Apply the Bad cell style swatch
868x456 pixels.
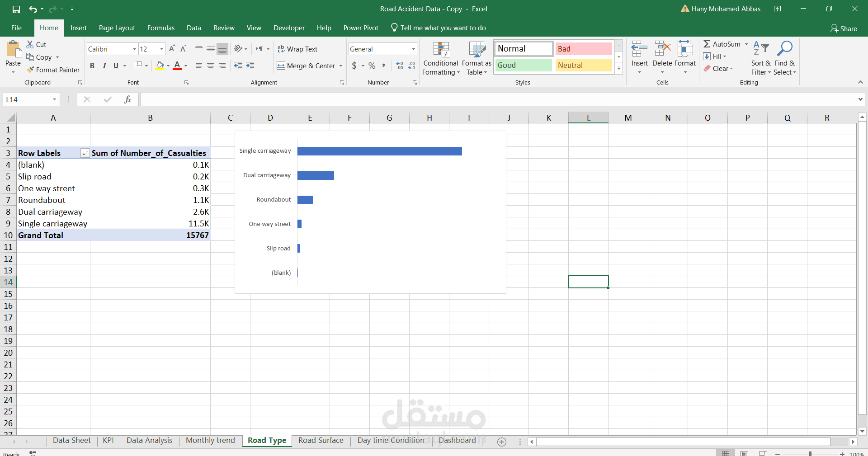584,49
